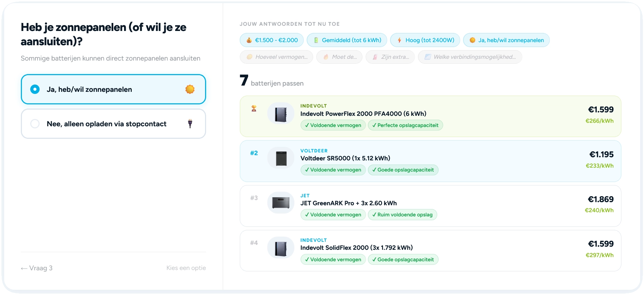Click the faded icon in the 'Hoeveel vermogen...' chip

click(x=249, y=57)
